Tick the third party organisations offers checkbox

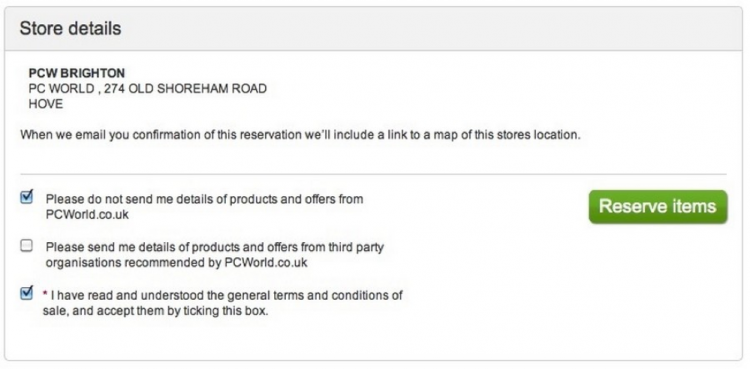click(27, 246)
